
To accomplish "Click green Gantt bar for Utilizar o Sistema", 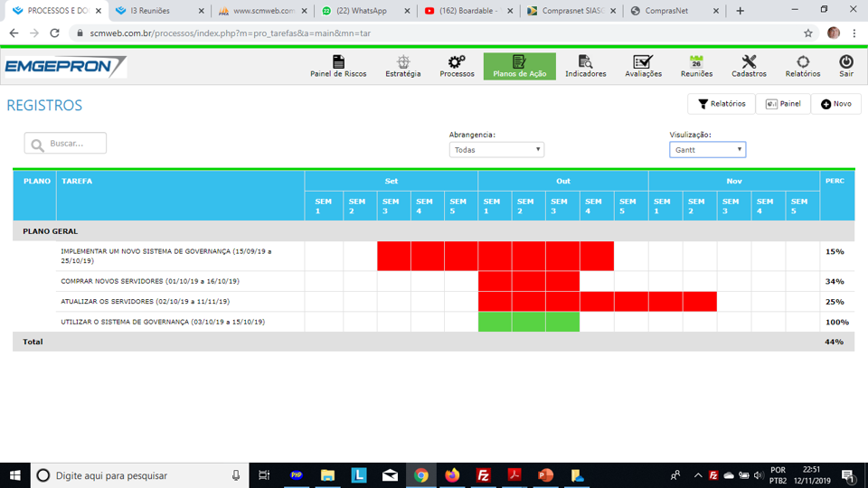I will (x=529, y=322).
